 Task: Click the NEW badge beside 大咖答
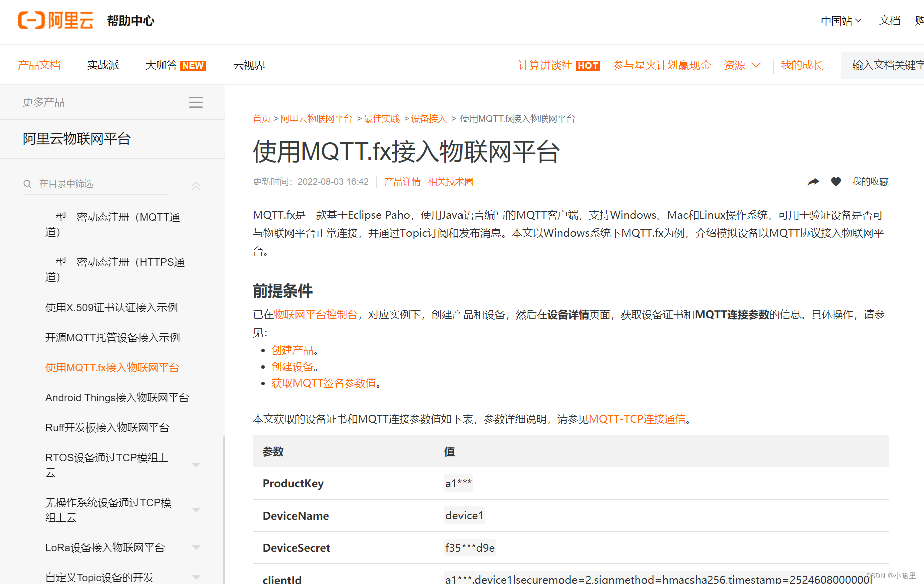point(193,65)
